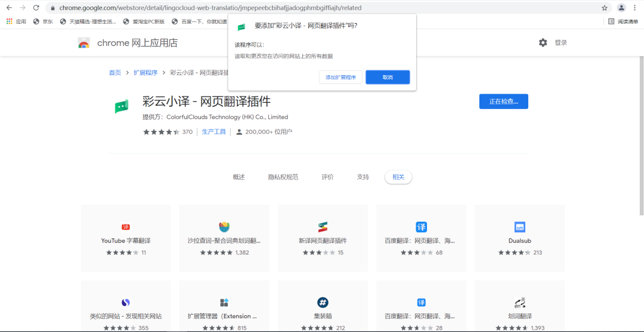Click the green extension icon in dialog
This screenshot has width=644, height=332.
click(x=241, y=27)
